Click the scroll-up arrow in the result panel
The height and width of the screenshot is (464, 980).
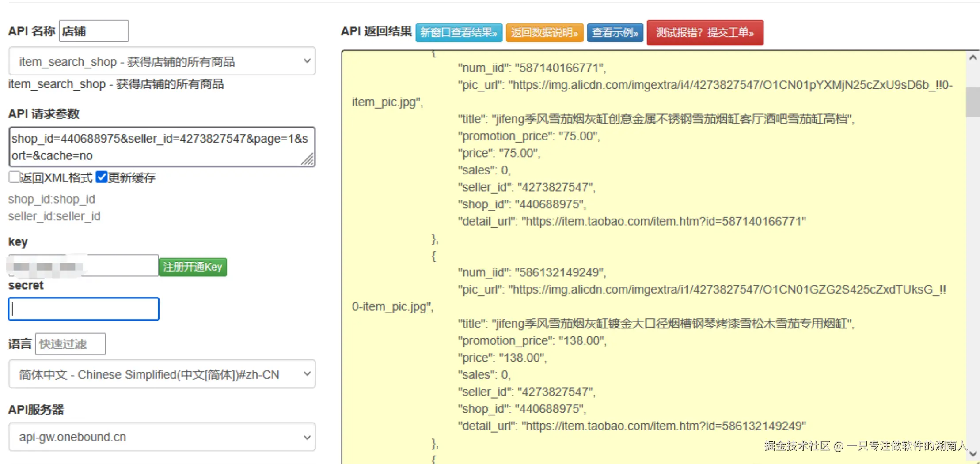click(972, 58)
